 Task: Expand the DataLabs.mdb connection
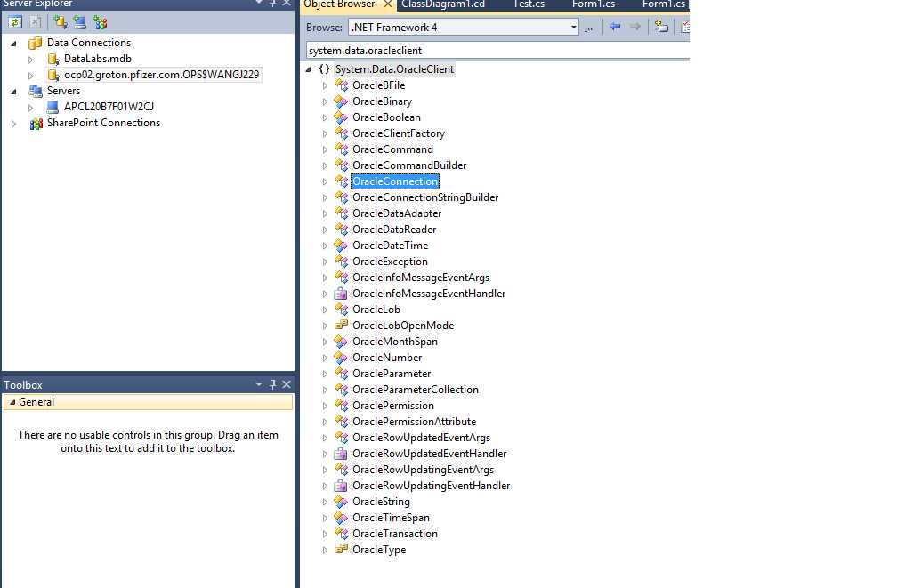pos(31,59)
